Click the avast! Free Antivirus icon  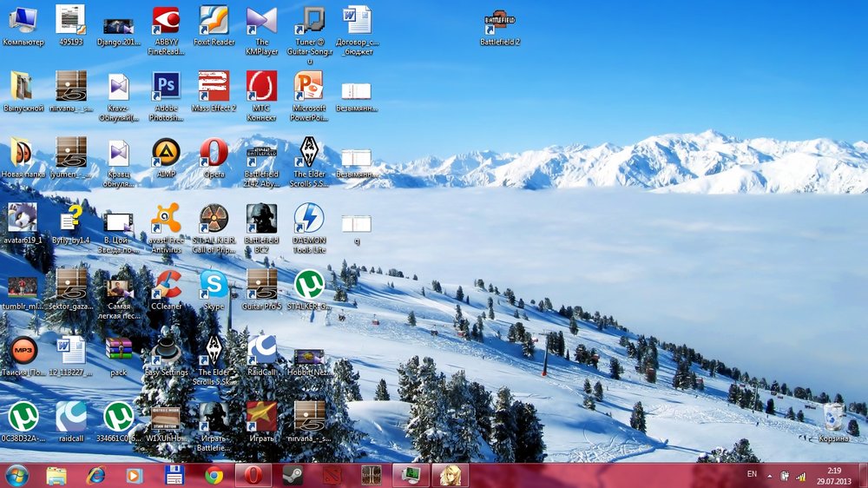pos(166,219)
